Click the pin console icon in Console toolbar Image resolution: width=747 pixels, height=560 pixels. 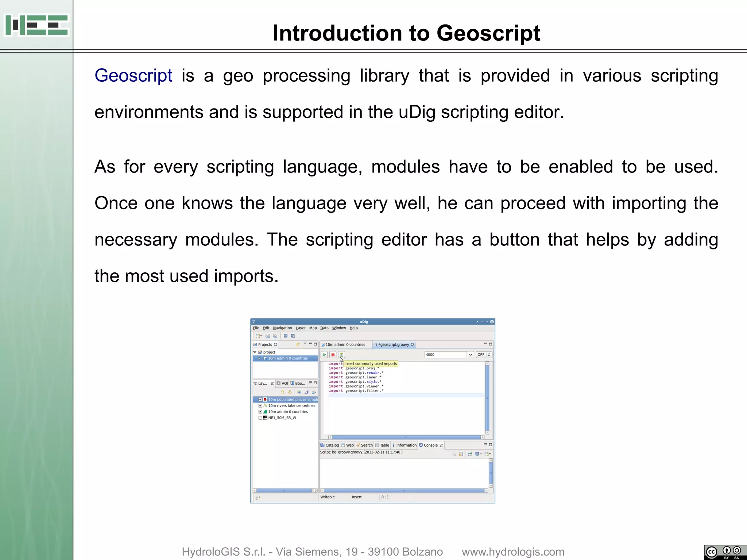(470, 454)
